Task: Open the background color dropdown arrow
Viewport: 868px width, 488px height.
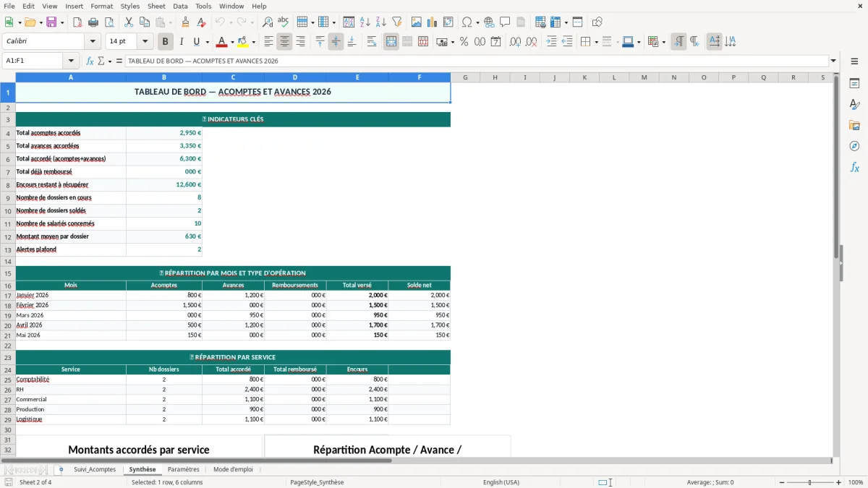Action: click(253, 42)
